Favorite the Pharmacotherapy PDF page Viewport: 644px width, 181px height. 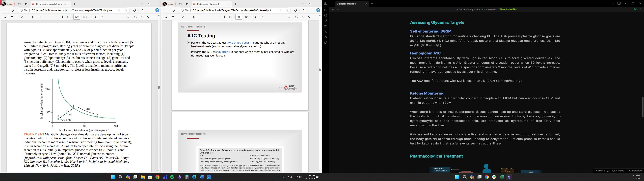(x=126, y=10)
